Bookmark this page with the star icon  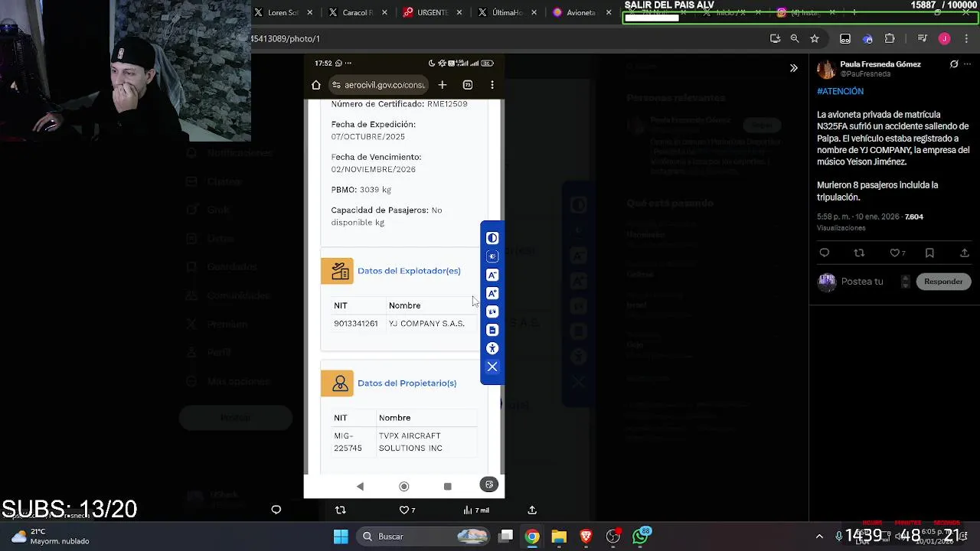coord(815,38)
